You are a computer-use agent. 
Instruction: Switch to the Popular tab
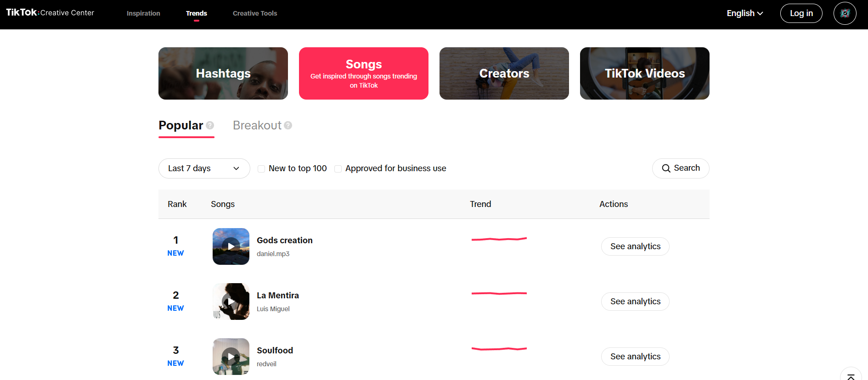(181, 125)
